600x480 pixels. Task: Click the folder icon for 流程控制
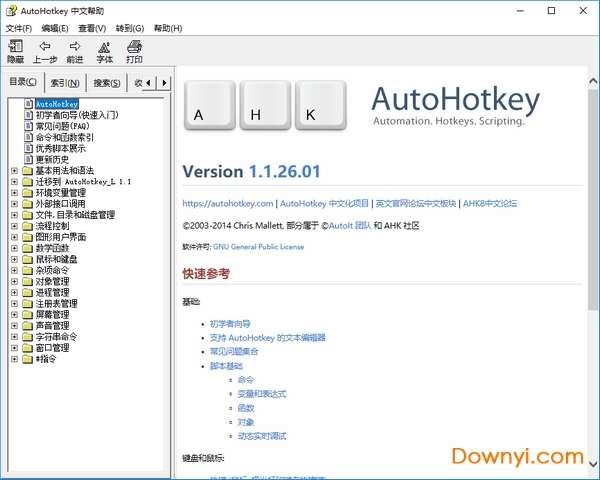[28, 226]
